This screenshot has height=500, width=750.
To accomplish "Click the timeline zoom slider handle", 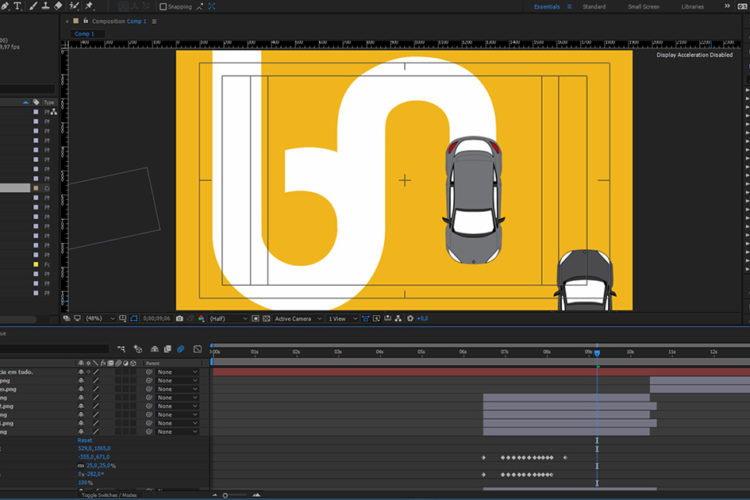I will 225,495.
